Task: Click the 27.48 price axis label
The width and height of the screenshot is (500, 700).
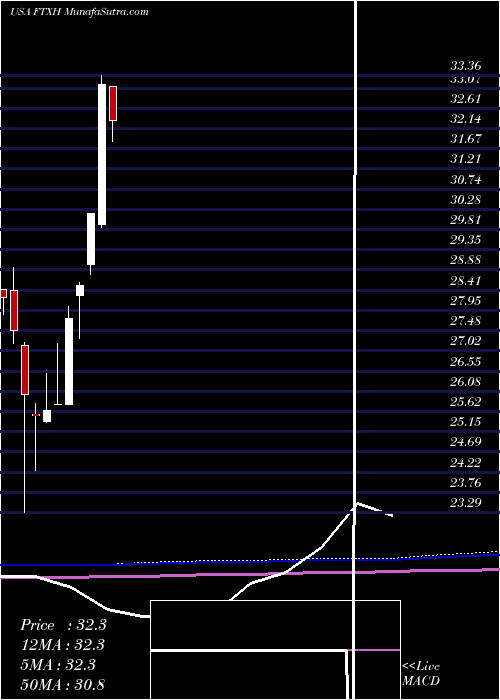Action: click(466, 321)
